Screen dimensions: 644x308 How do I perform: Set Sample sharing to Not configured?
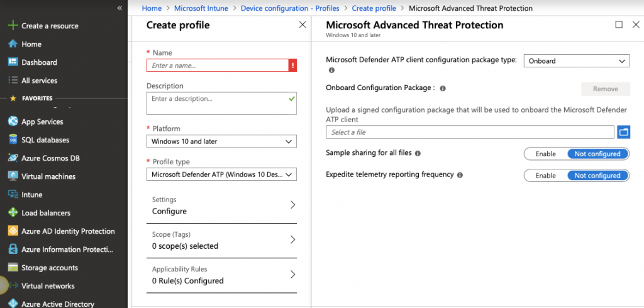pyautogui.click(x=597, y=154)
